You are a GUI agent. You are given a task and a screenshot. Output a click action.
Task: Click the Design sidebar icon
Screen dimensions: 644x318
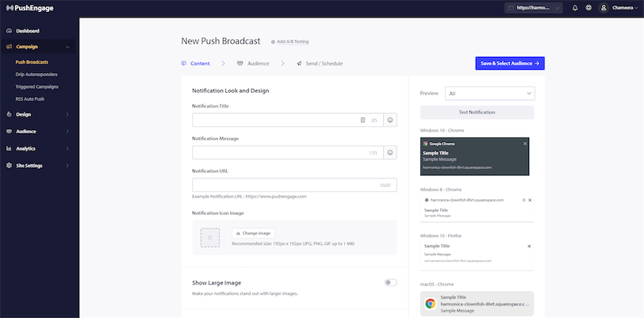coord(9,114)
